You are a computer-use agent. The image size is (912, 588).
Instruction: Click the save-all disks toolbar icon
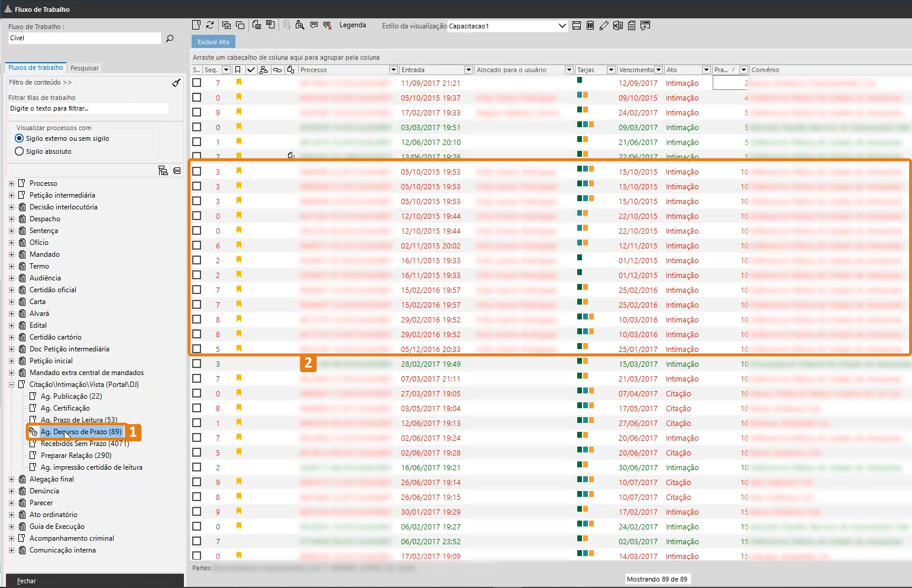(x=270, y=25)
